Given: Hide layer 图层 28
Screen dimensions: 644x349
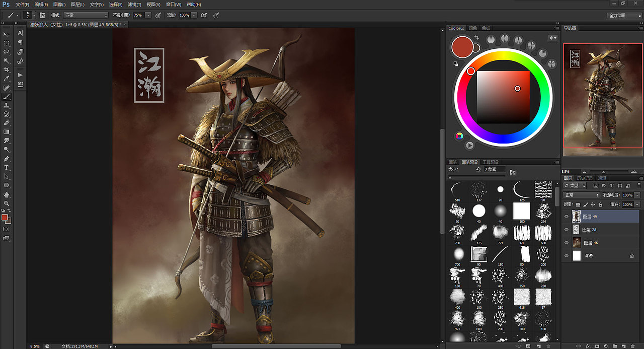Looking at the screenshot, I should 567,230.
